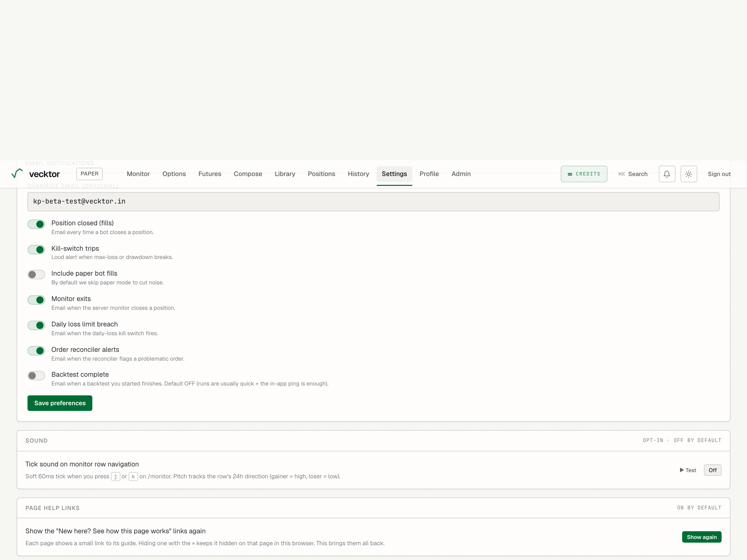This screenshot has width=747, height=560.
Task: Play the tick sound Test button
Action: coord(688,470)
